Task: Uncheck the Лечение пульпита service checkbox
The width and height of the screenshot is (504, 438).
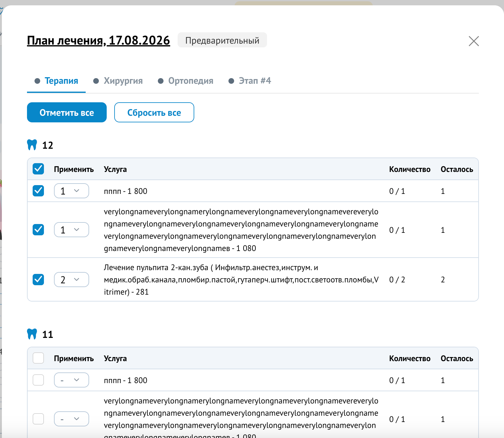Action: (38, 280)
